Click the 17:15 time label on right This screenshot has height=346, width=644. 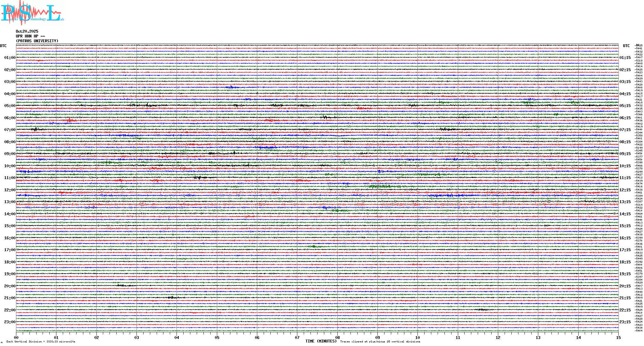[x=625, y=250]
